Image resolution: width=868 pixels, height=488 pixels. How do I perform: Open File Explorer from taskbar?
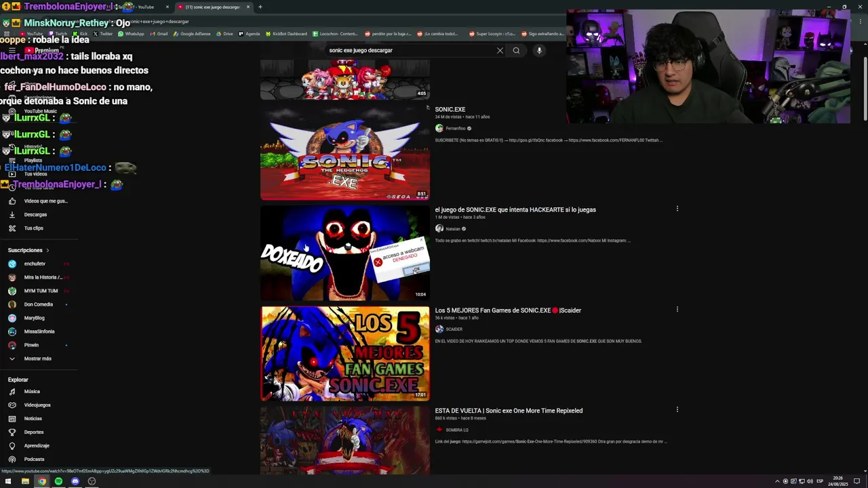25,481
